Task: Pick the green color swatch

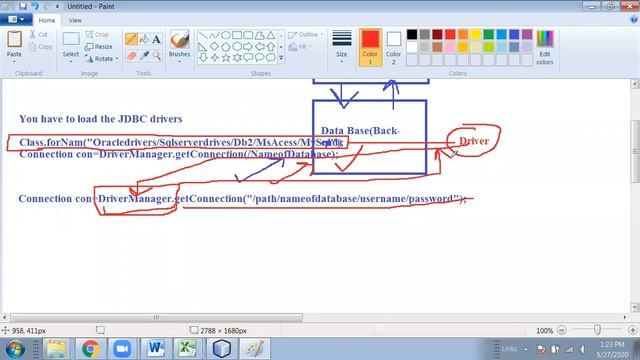Action: [489, 35]
